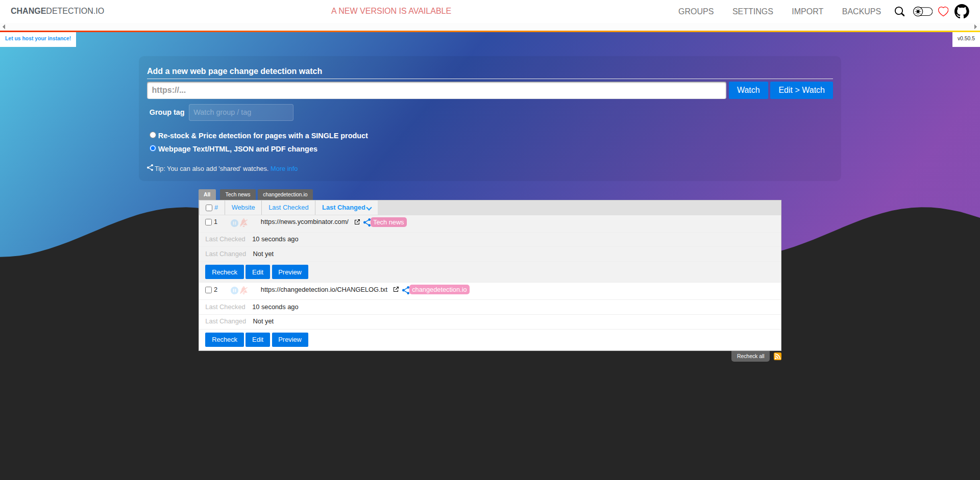The width and height of the screenshot is (980, 480).
Task: Pause the changedetection.io CHANGELOG watch
Action: [x=234, y=290]
